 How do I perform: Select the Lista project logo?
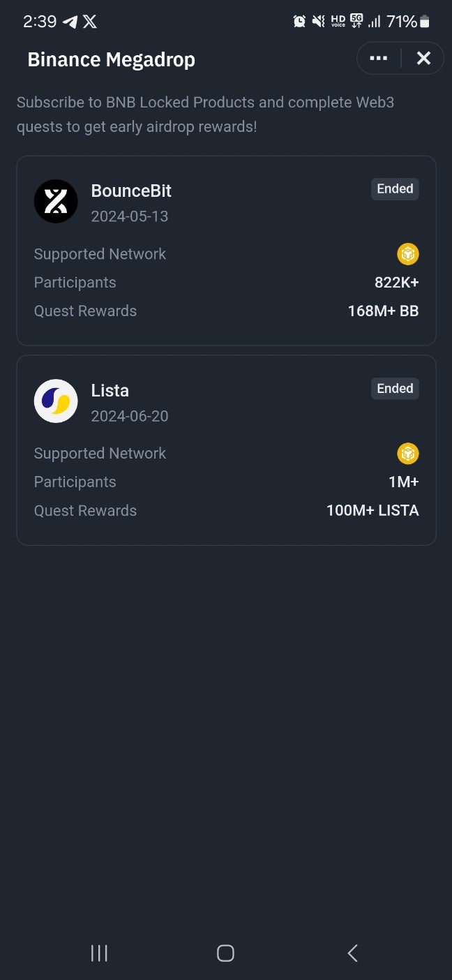[56, 401]
